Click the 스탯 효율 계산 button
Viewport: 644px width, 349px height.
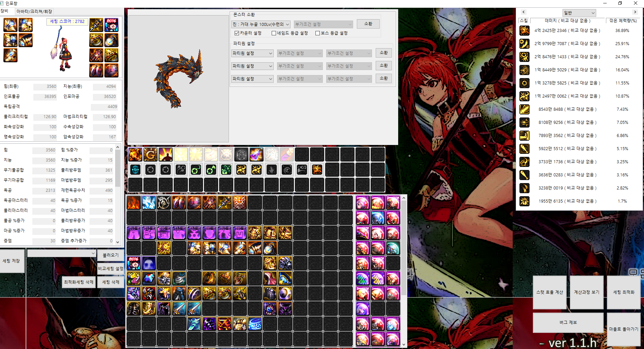[x=549, y=292]
